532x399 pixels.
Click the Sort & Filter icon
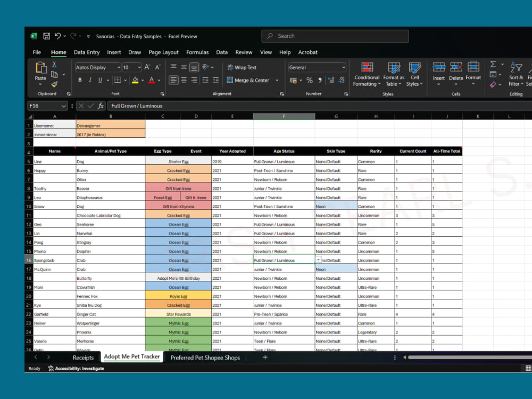[x=516, y=67]
